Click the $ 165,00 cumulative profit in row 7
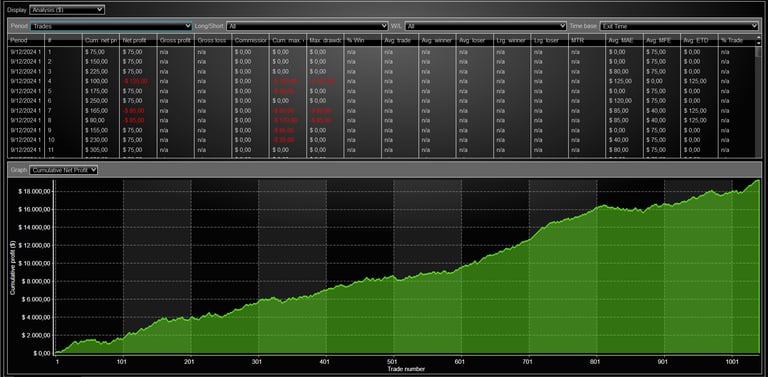The height and width of the screenshot is (377, 768). point(96,111)
